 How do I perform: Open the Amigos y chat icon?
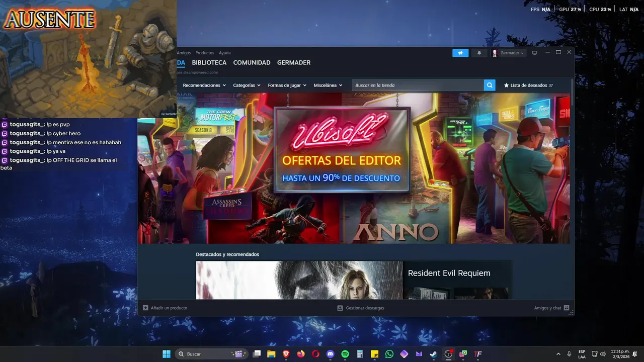(567, 308)
